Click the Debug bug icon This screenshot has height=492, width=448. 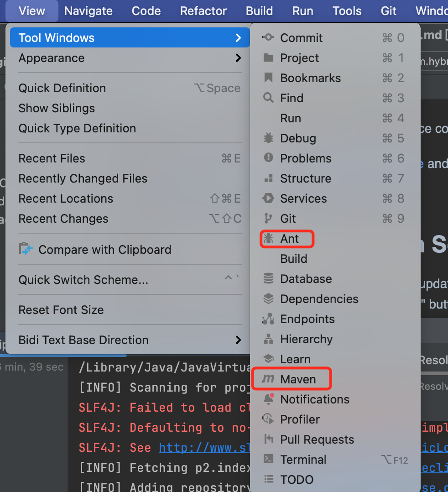point(268,138)
